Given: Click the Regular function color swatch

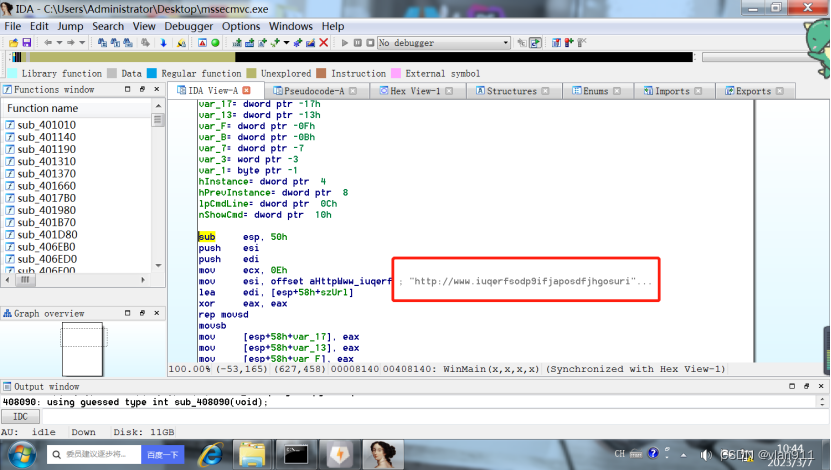Looking at the screenshot, I should pyautogui.click(x=152, y=73).
